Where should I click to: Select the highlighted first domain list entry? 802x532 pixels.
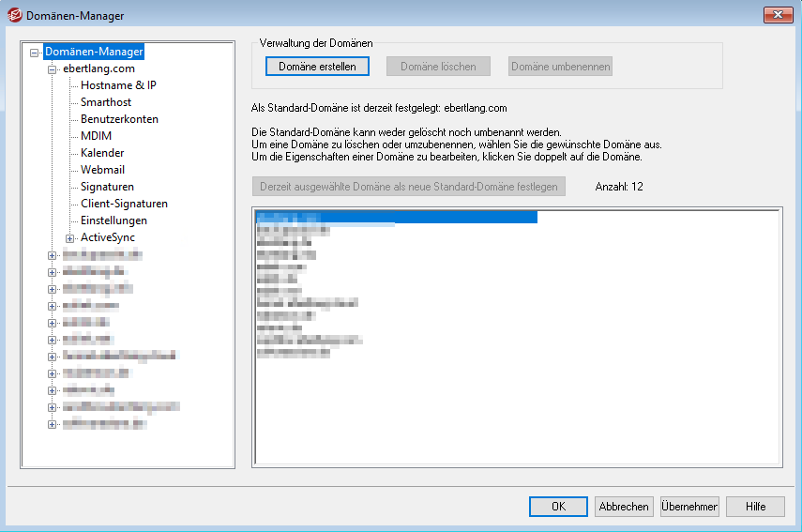click(x=394, y=217)
